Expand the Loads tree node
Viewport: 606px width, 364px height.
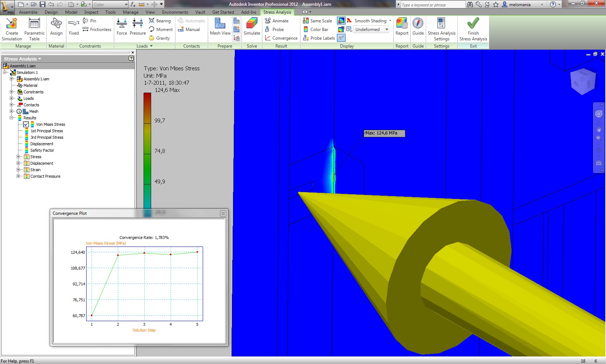[12, 98]
